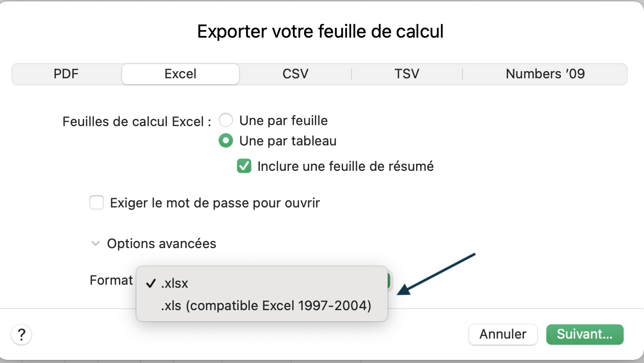Select .xls (compatible Excel 1997-2004) format

266,306
